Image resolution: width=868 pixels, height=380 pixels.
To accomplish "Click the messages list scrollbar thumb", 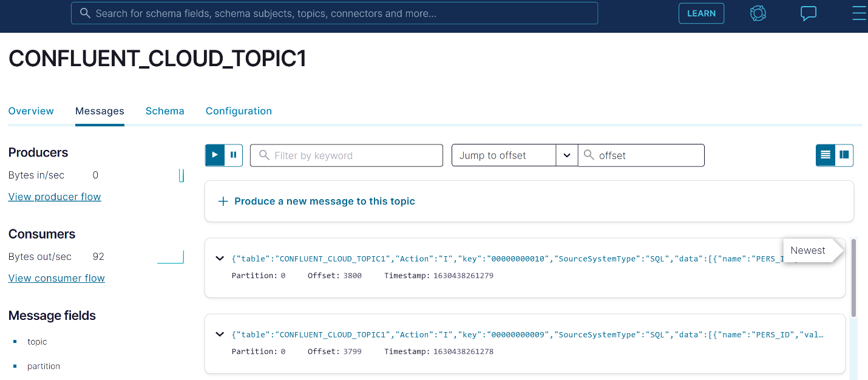I will (x=854, y=277).
